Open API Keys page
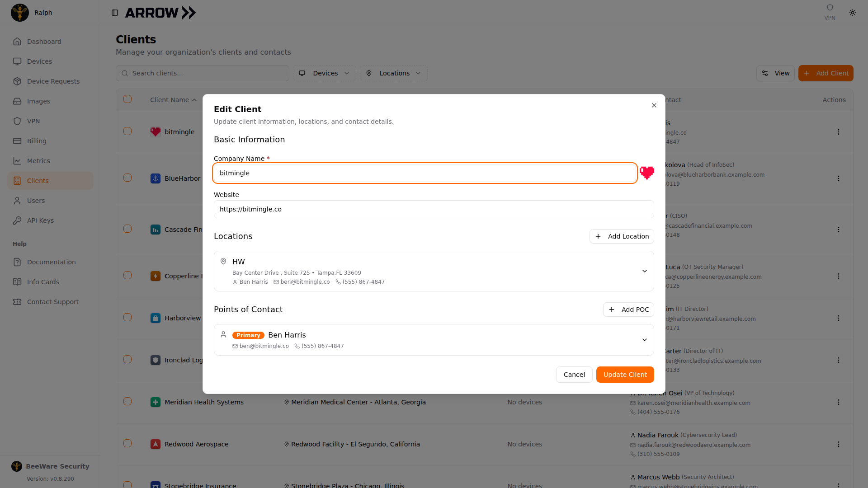868x488 pixels. 50,221
